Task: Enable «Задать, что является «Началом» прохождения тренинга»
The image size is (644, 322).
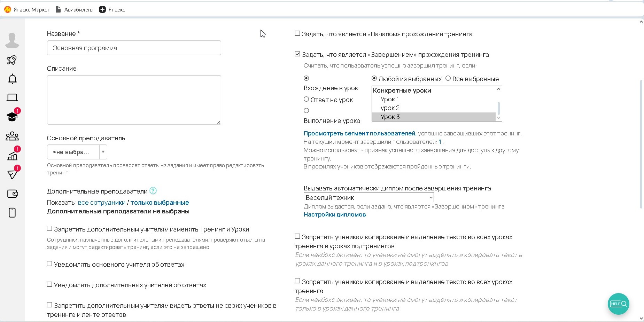Action: point(297,33)
